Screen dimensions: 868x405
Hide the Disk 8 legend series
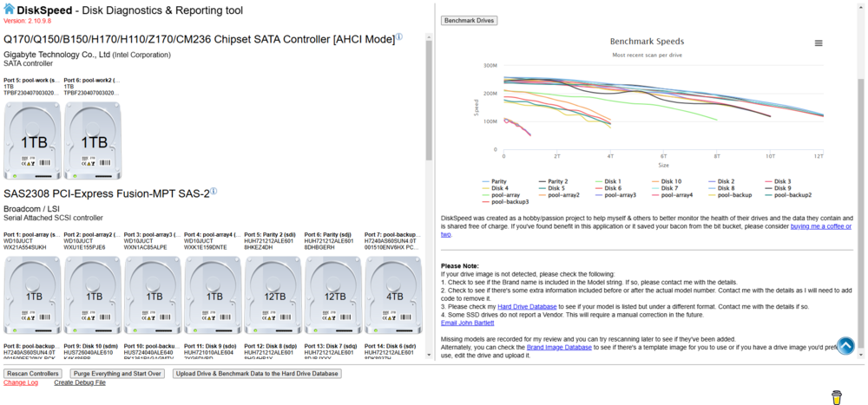point(721,188)
